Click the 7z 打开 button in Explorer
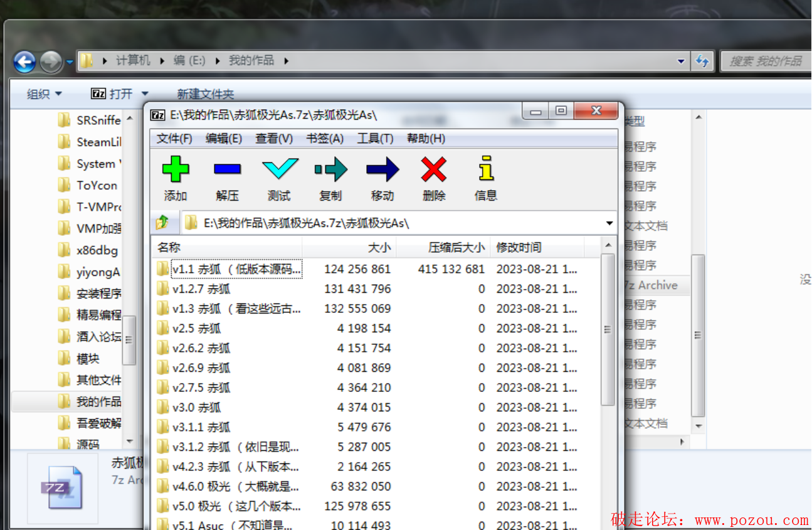 112,93
